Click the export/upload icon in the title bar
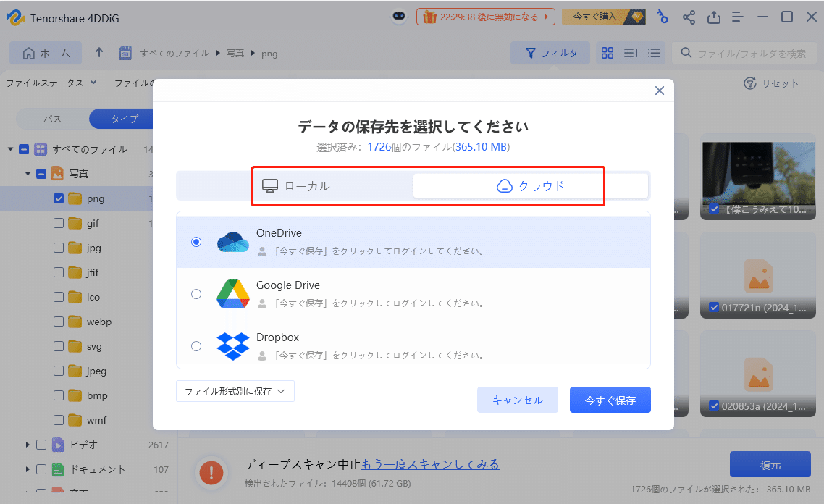 714,16
